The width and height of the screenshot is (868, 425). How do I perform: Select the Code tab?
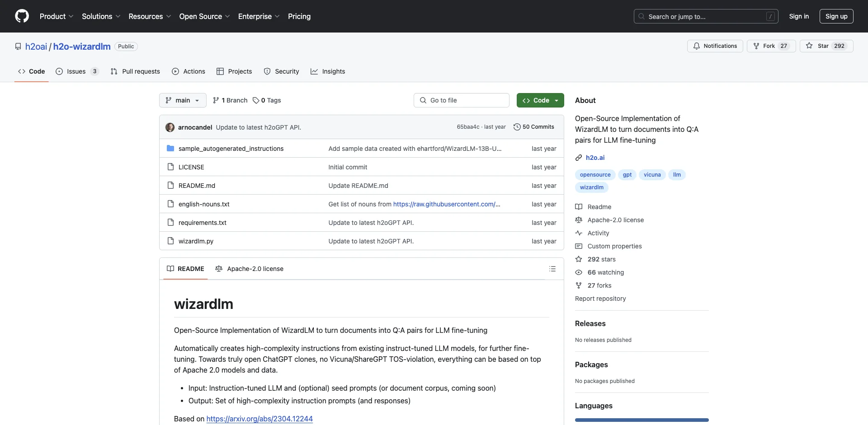[x=32, y=71]
